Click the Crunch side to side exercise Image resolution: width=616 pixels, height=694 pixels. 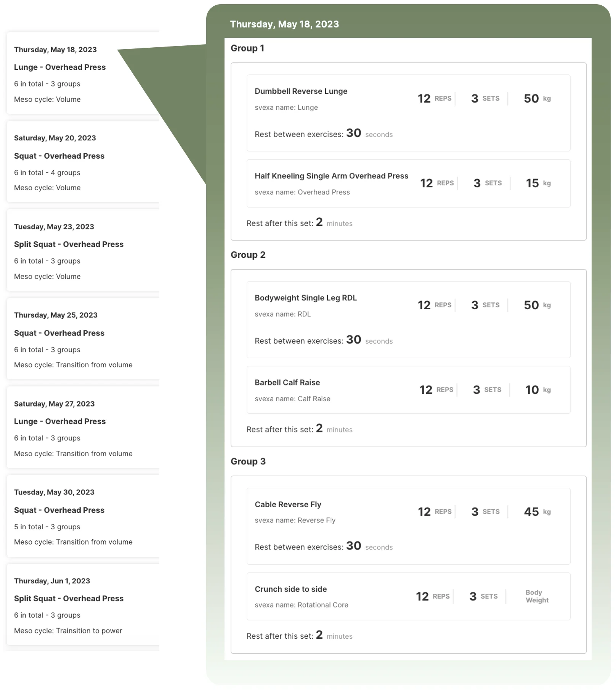point(290,589)
